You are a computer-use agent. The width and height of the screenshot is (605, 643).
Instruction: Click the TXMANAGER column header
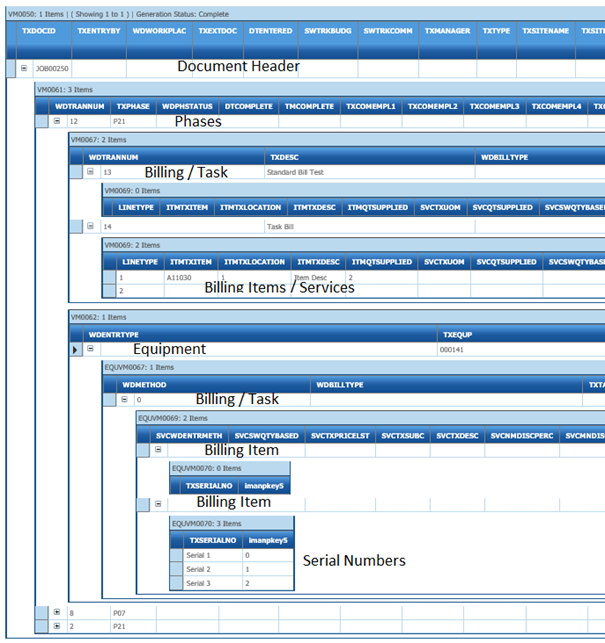[447, 31]
